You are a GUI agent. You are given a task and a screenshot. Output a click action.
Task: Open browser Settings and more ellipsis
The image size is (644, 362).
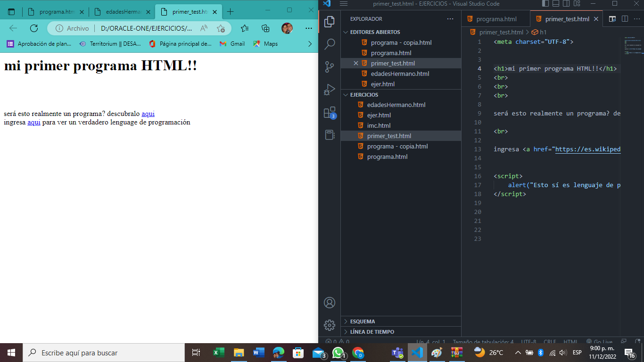tap(309, 28)
